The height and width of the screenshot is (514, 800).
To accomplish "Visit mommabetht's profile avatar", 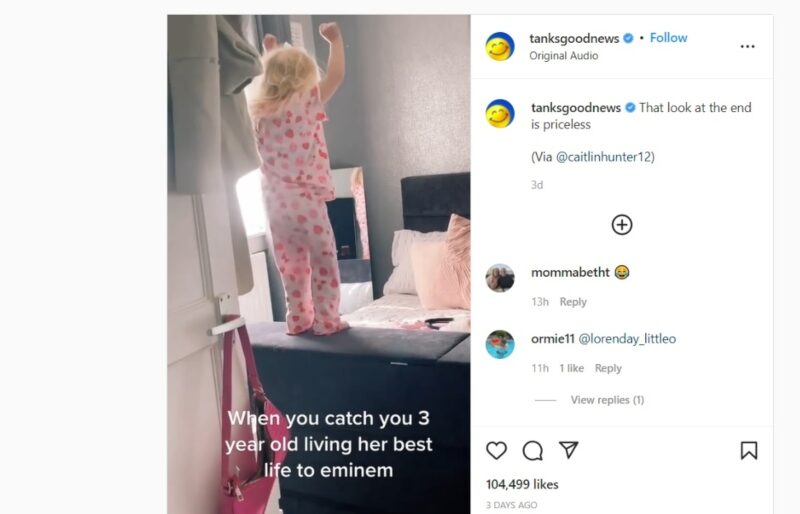I will pyautogui.click(x=499, y=278).
